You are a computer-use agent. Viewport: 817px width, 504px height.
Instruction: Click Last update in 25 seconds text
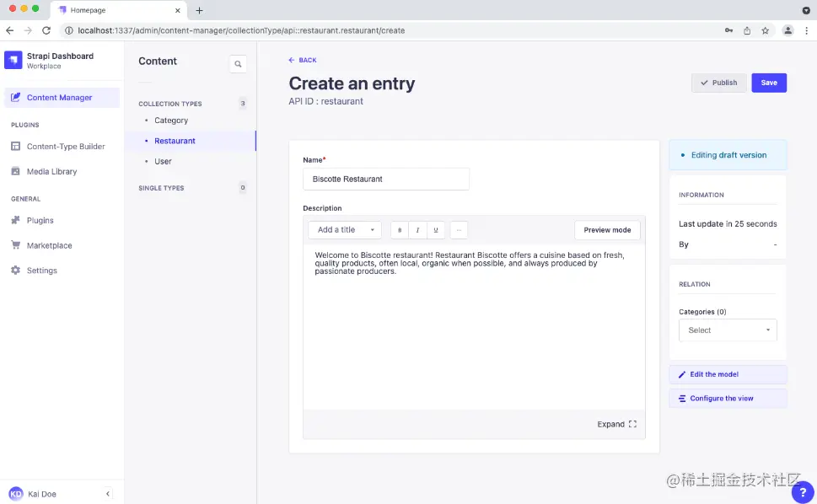(x=728, y=224)
